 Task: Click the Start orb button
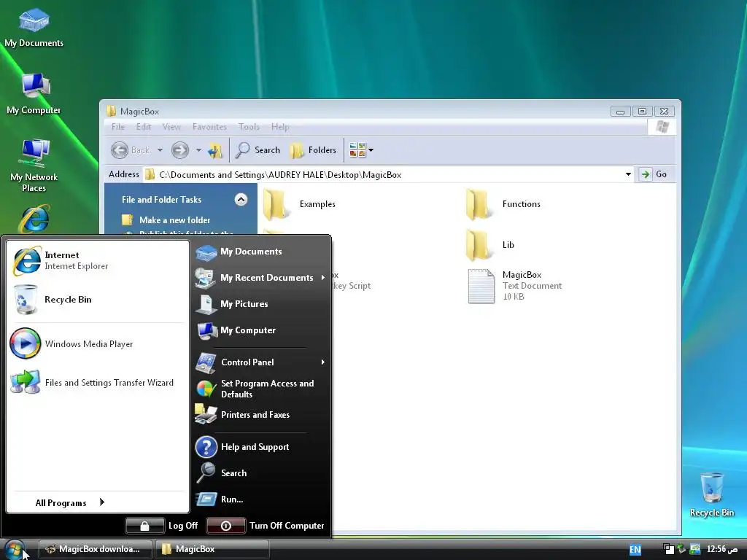click(15, 549)
